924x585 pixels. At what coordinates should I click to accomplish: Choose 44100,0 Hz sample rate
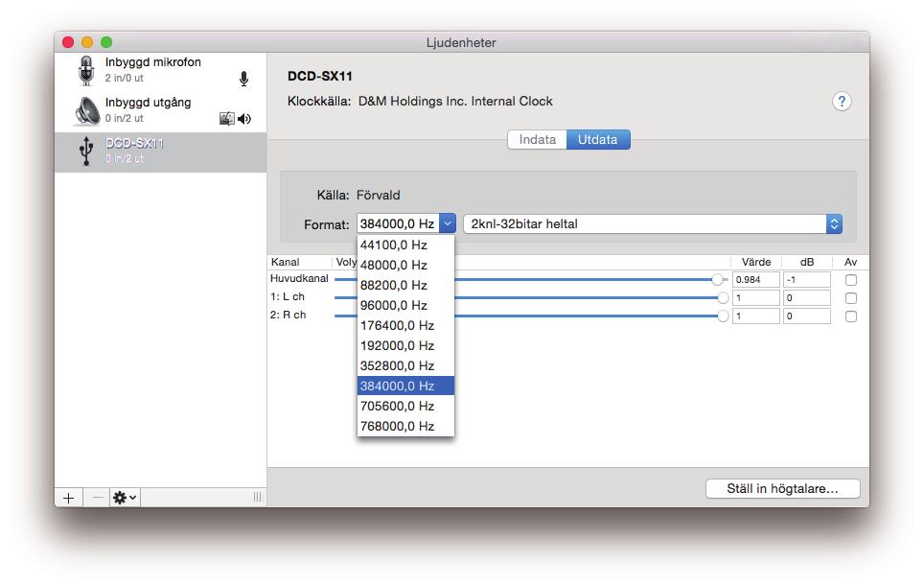[405, 245]
